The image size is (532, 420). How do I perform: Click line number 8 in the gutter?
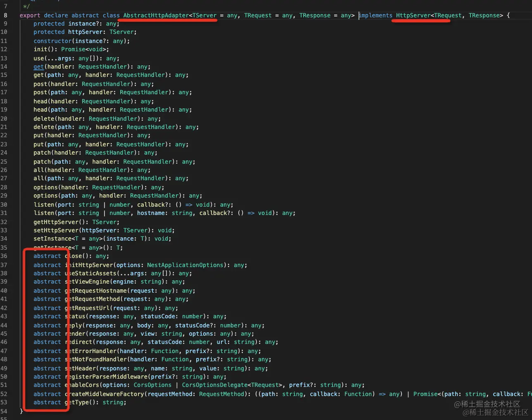5,15
